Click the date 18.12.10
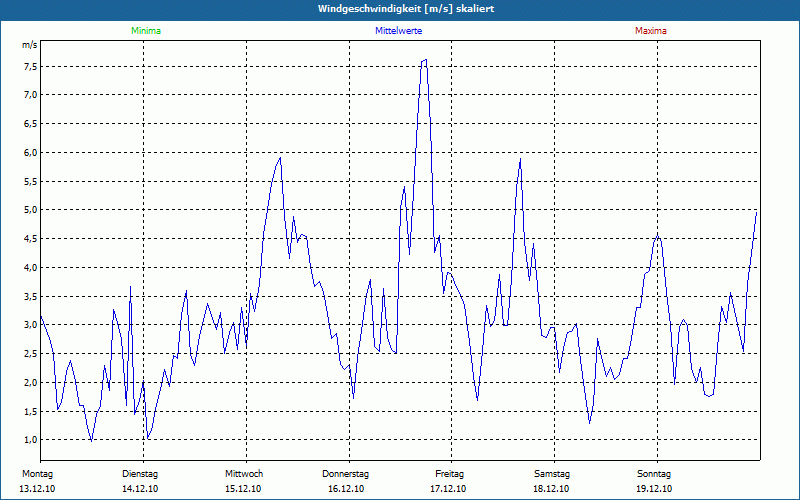 click(x=551, y=489)
